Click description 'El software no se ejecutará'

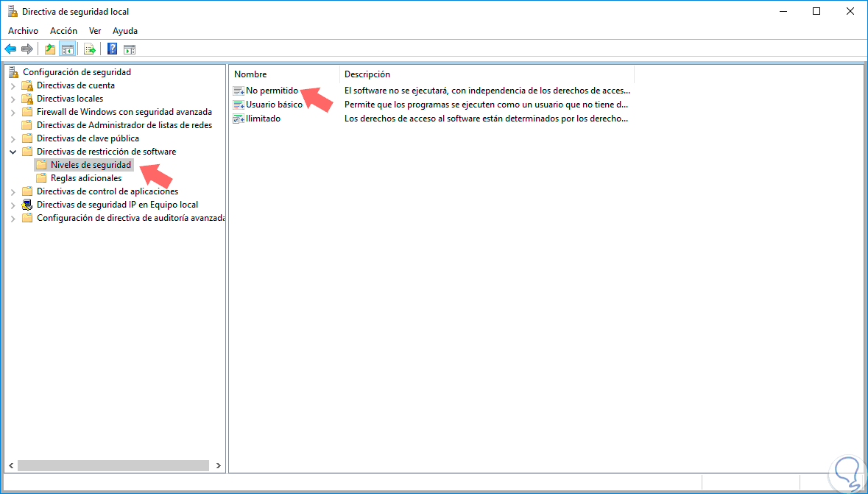tap(487, 91)
